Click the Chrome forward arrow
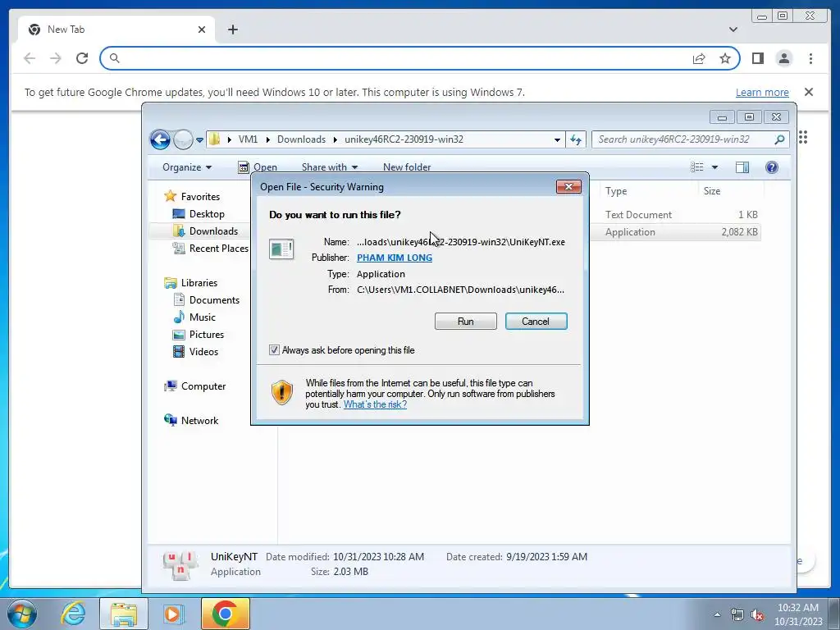840x630 pixels. (56, 58)
